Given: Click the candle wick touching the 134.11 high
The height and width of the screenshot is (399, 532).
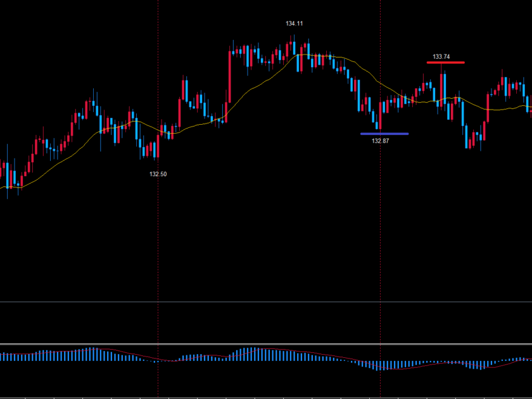Looking at the screenshot, I should point(293,39).
